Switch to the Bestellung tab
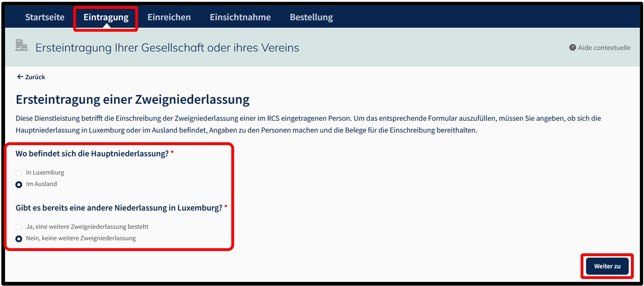This screenshot has height=286, width=644. (x=312, y=17)
